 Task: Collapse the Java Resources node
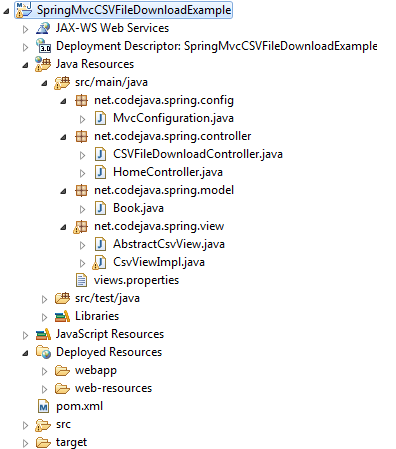[x=25, y=65]
